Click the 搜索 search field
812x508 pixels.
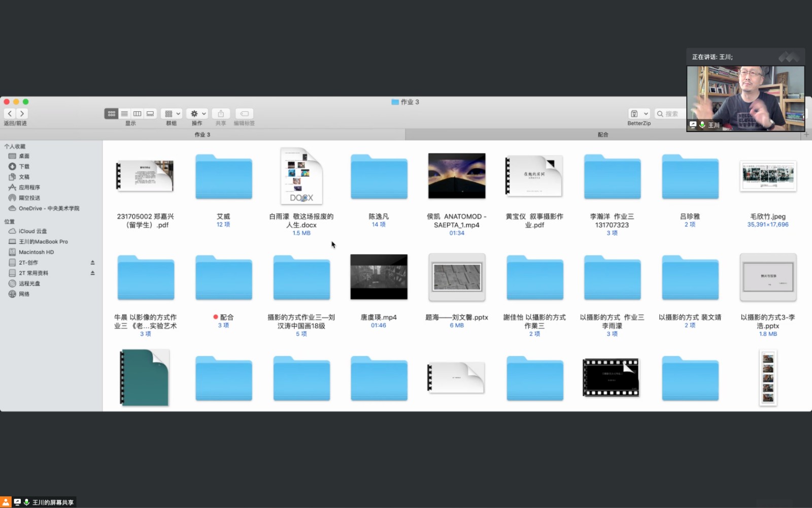click(x=671, y=114)
